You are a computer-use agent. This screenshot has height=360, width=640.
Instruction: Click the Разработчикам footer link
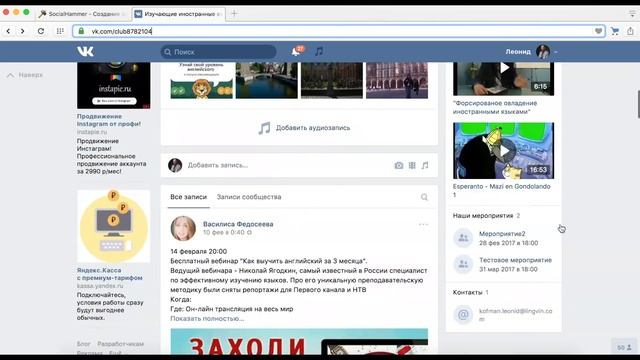[x=120, y=344]
